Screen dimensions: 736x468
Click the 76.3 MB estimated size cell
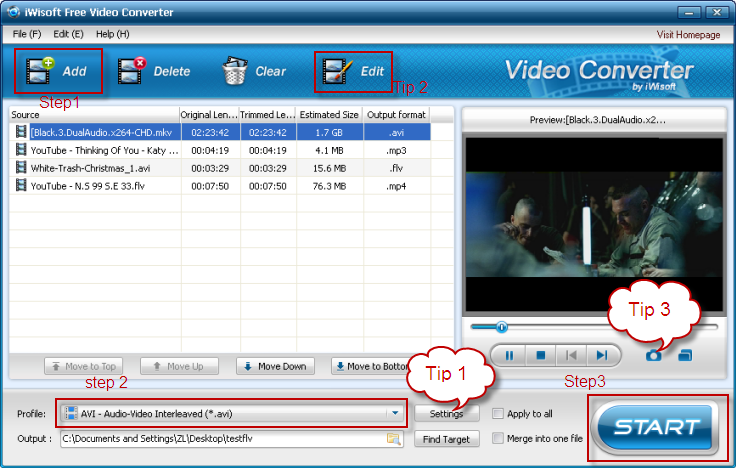(330, 186)
